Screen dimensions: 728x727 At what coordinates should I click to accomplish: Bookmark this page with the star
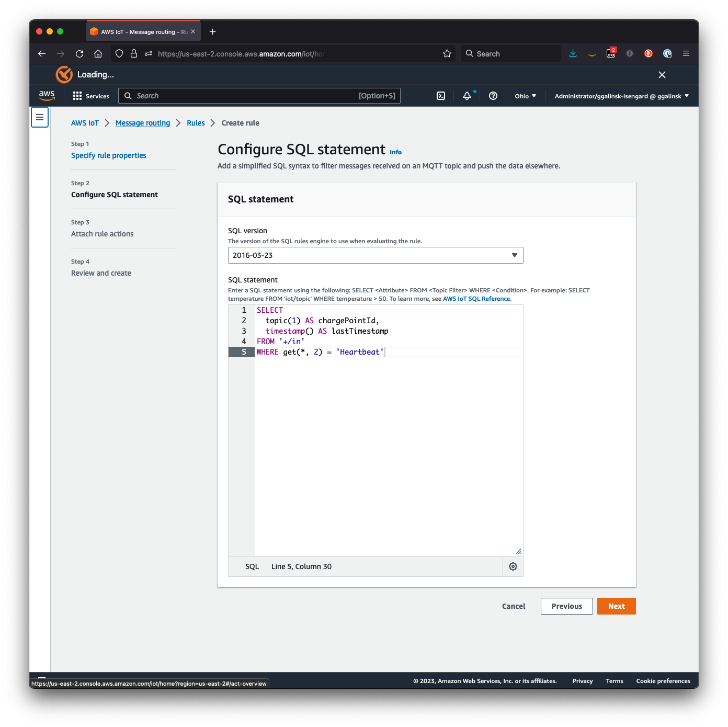point(447,53)
